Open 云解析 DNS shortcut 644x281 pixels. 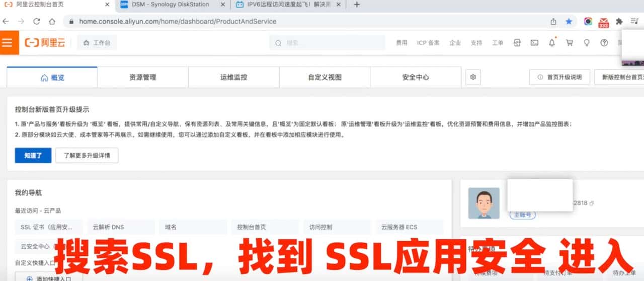point(121,227)
